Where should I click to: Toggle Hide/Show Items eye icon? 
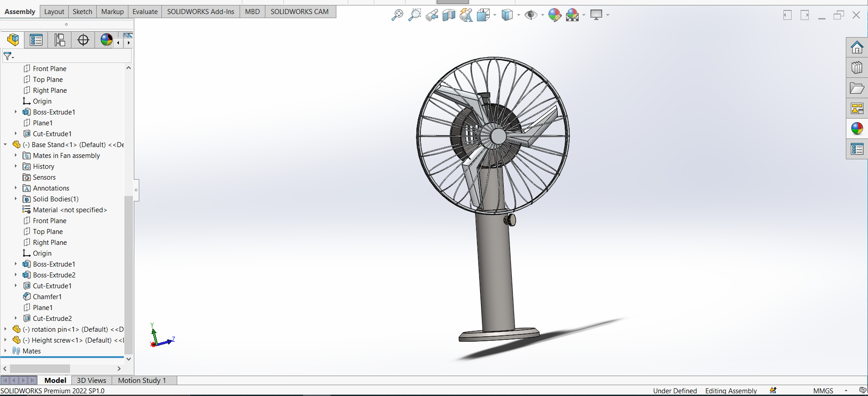531,15
